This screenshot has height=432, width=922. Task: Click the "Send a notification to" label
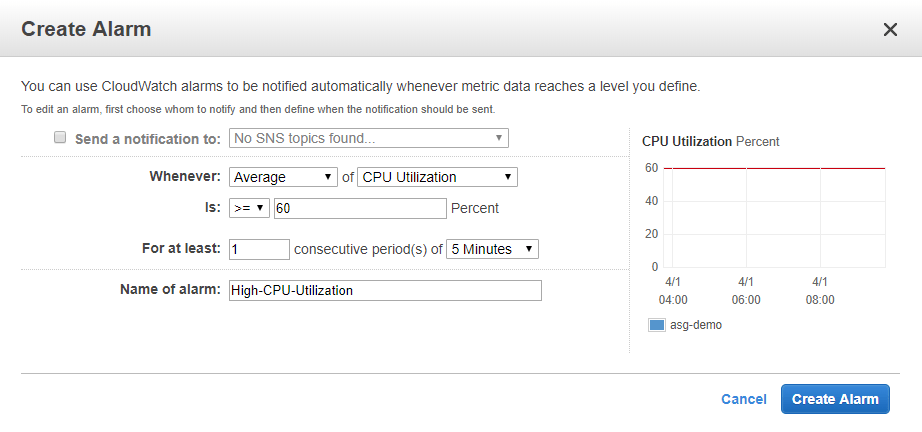pyautogui.click(x=148, y=139)
